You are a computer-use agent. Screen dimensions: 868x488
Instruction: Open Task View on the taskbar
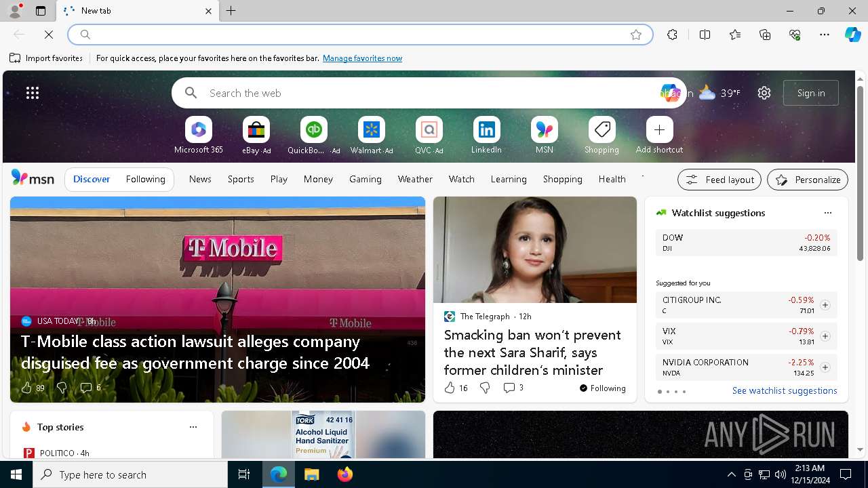244,474
